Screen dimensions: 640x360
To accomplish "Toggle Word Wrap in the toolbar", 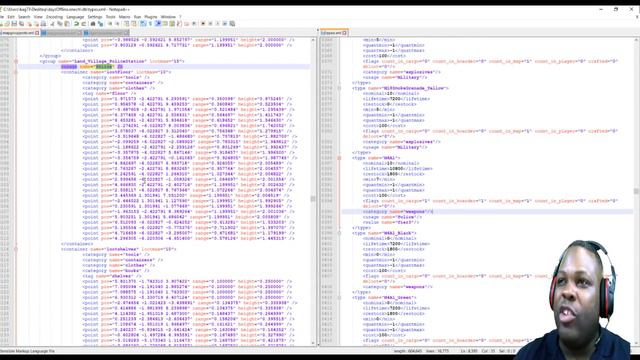I will tap(142, 24).
